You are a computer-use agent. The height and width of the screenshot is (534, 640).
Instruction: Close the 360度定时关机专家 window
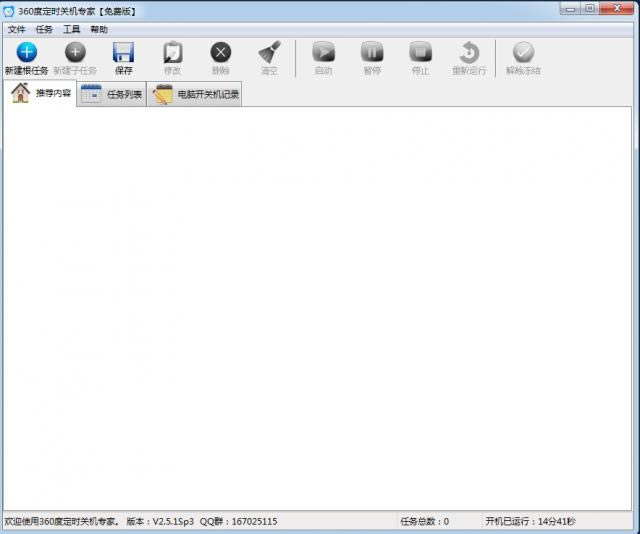pos(617,9)
